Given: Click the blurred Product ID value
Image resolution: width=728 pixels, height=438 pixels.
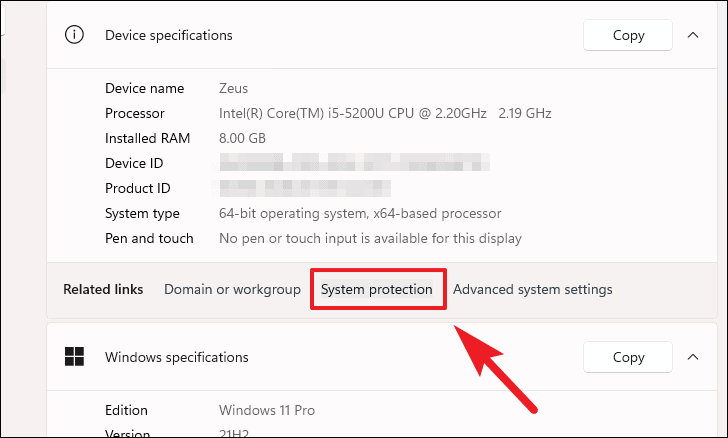Looking at the screenshot, I should pos(304,188).
